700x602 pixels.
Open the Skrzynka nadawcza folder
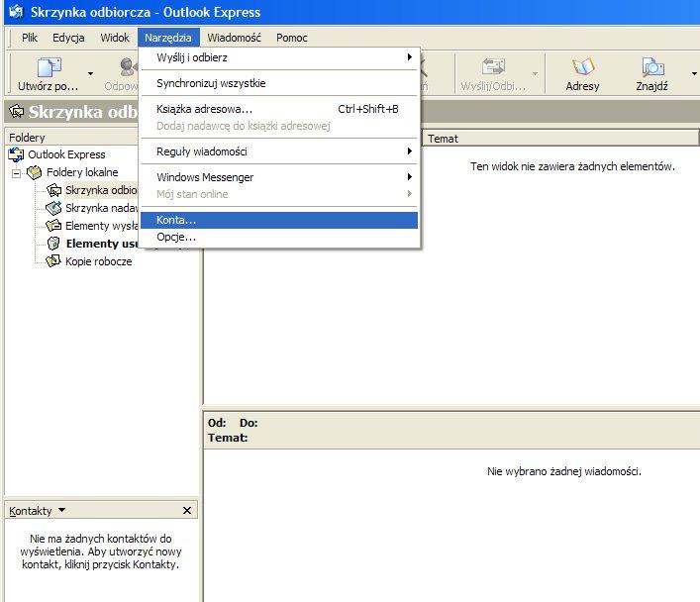coord(100,208)
